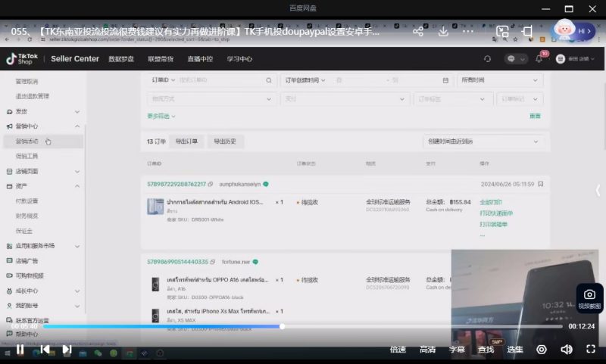Screen dimensions: 606x364
Task: Skip to the next video
Action: tap(67, 350)
